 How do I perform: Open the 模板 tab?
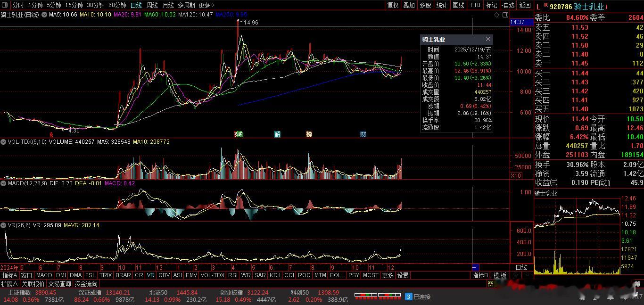[x=500, y=275]
